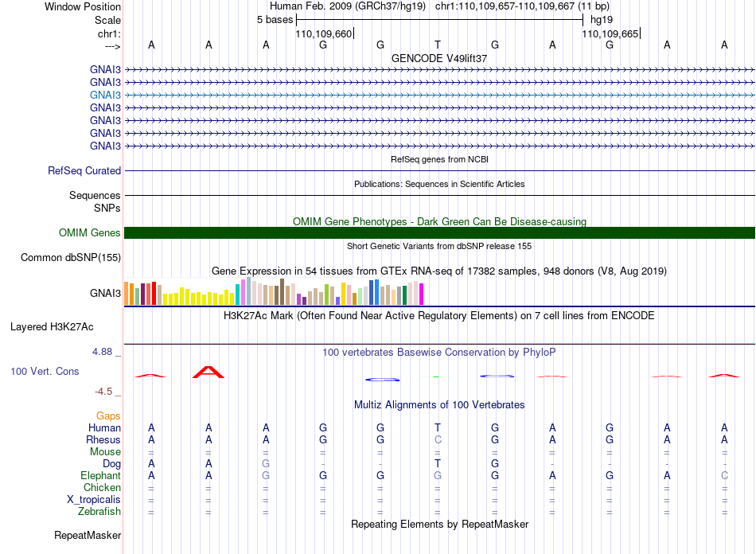Open the Common dbSNP(155) track label
The image size is (756, 554).
click(71, 257)
